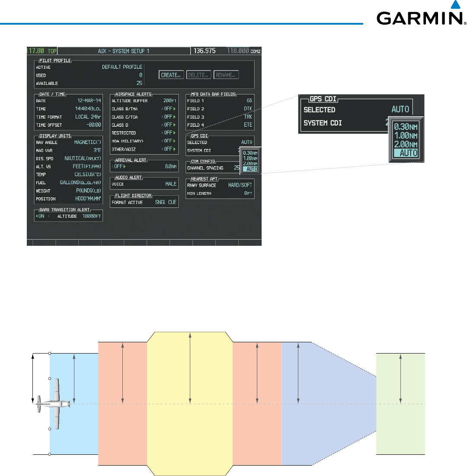Select BARO transition ALTITUDE 18000FT value
Image resolution: width=467 pixels, height=476 pixels.
pyautogui.click(x=92, y=216)
